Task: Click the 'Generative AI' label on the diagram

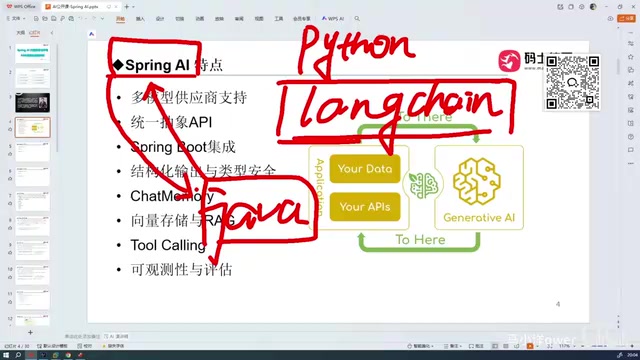Action: pyautogui.click(x=479, y=218)
